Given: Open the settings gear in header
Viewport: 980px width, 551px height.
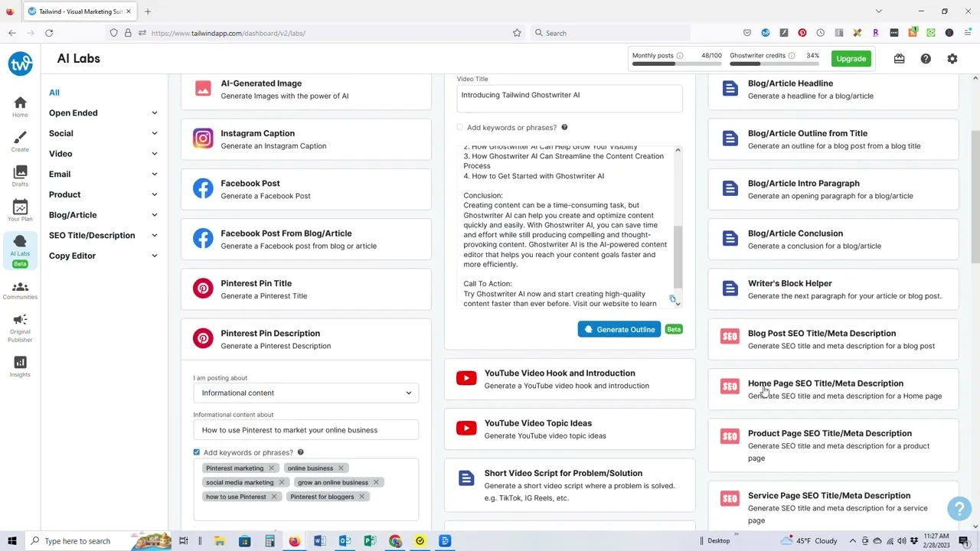Looking at the screenshot, I should point(952,59).
